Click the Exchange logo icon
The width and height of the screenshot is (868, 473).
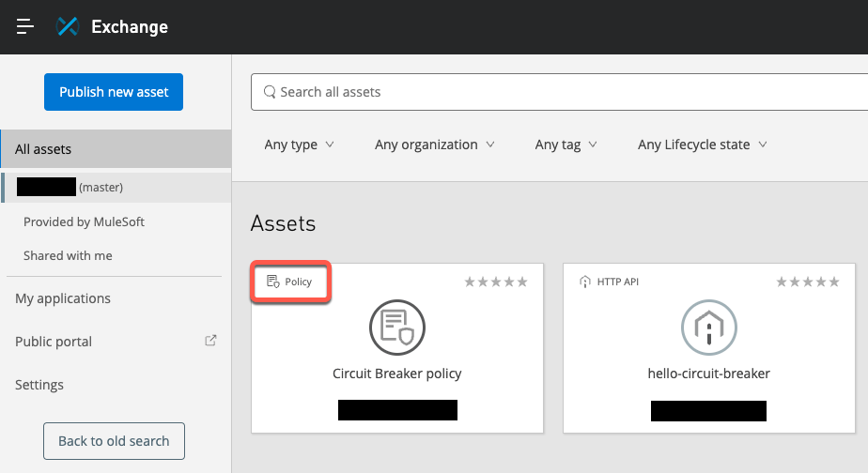68,26
